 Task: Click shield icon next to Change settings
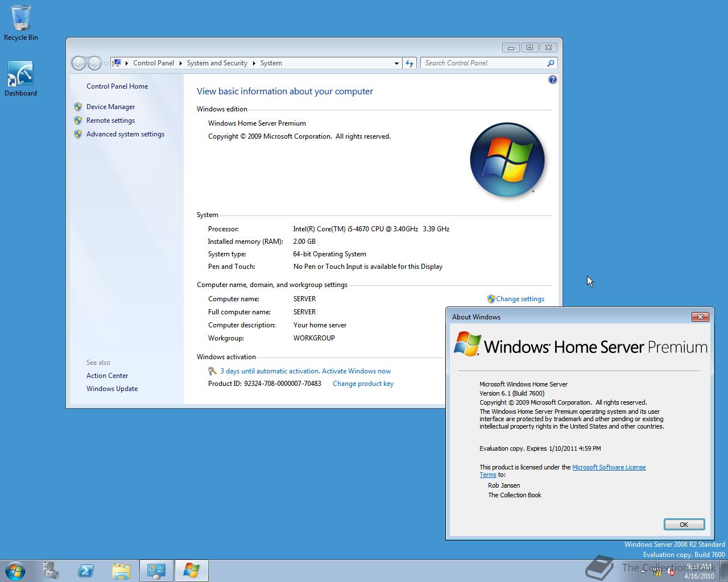pos(491,299)
